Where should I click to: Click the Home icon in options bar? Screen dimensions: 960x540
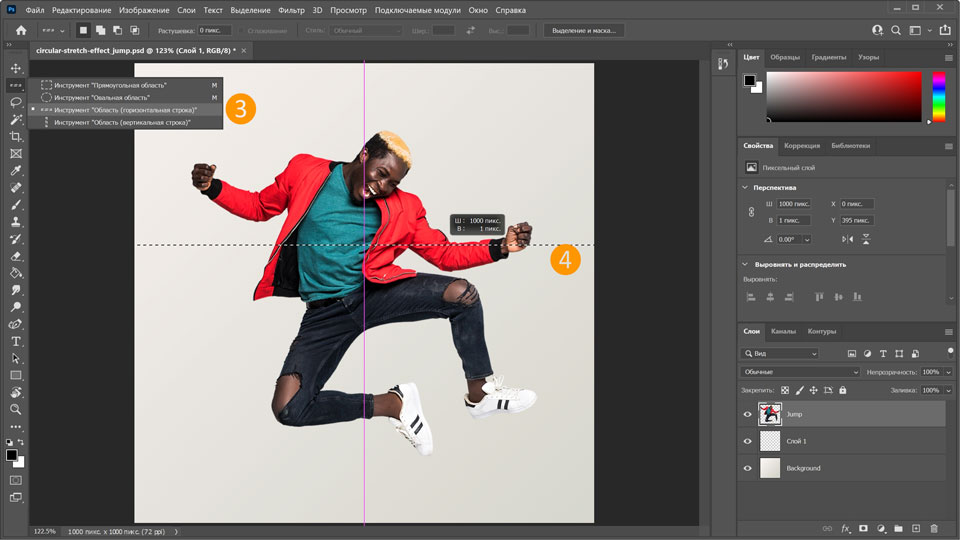click(x=21, y=31)
